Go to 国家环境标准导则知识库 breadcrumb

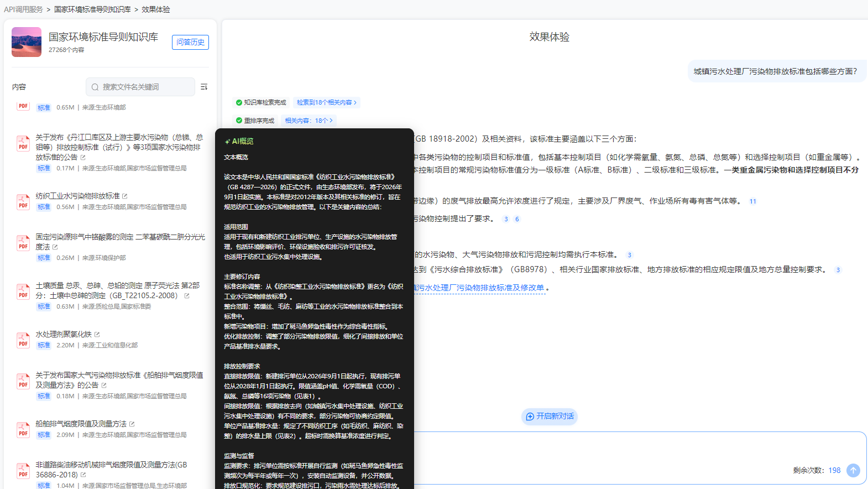pos(92,9)
